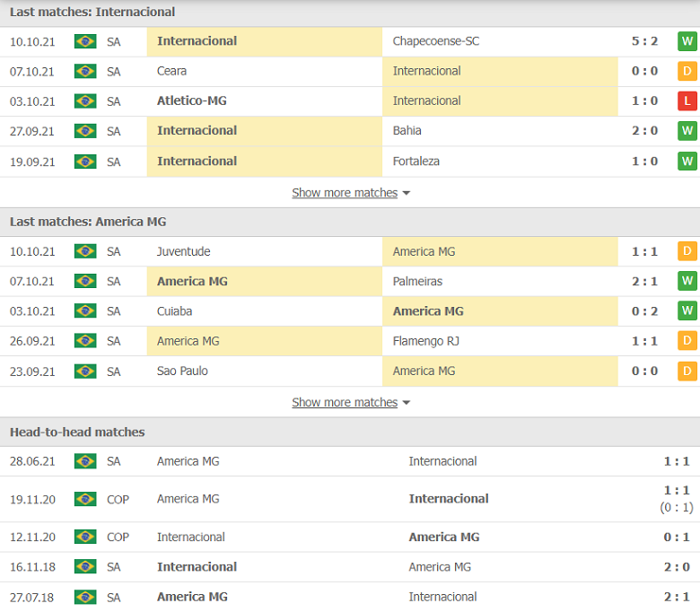The image size is (700, 612).
Task: Click dropdown arrow beside America MG's Show more matches
Action: coord(407,403)
